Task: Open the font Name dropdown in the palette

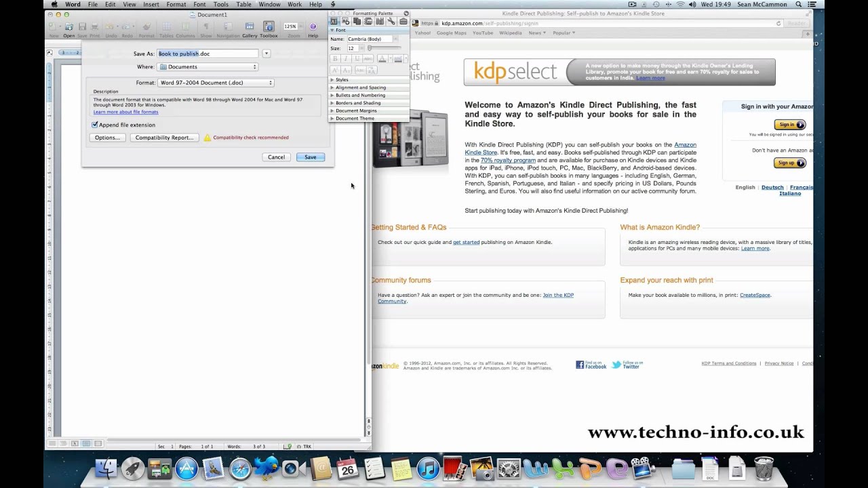Action: 395,39
